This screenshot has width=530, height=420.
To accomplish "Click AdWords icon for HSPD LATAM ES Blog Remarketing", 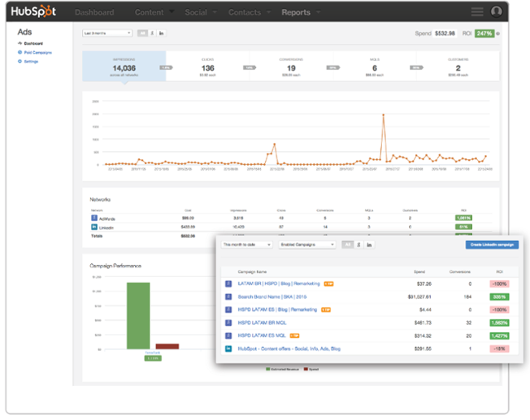I will (228, 310).
